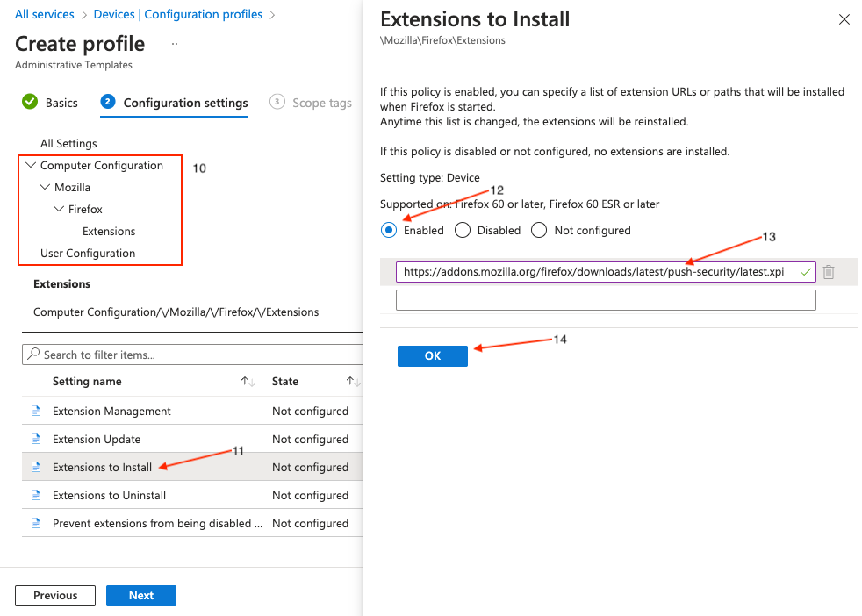Select User Configuration in the tree
Image resolution: width=862 pixels, height=616 pixels.
(88, 253)
